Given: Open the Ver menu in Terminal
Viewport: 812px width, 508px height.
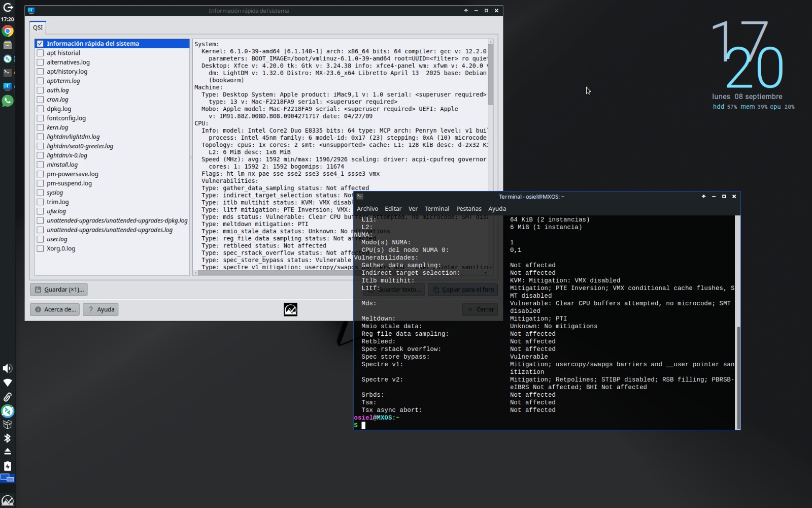Looking at the screenshot, I should click(x=413, y=209).
